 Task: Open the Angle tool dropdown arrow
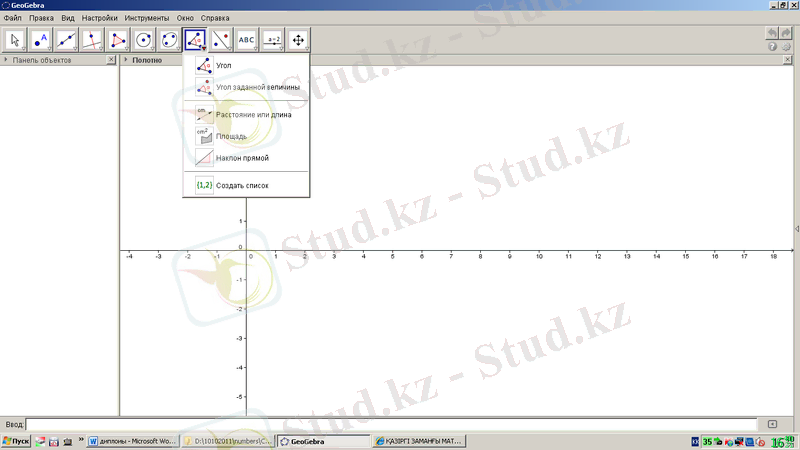pos(204,48)
